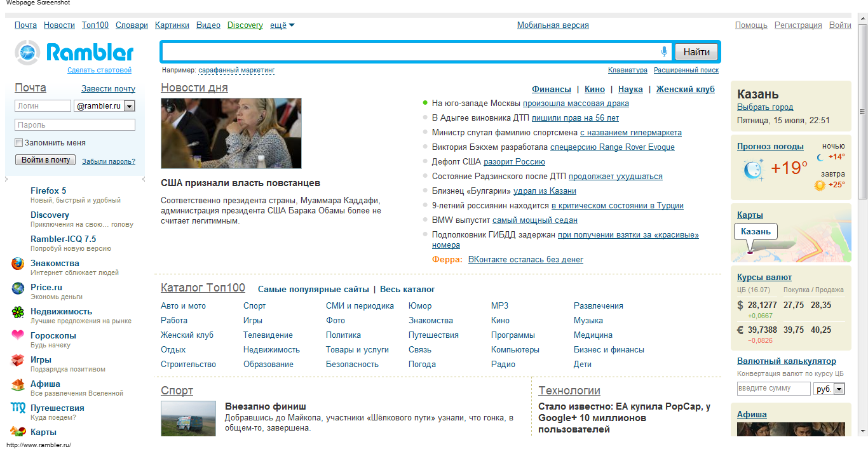Click the Логин input field
The image size is (868, 449).
click(x=43, y=106)
